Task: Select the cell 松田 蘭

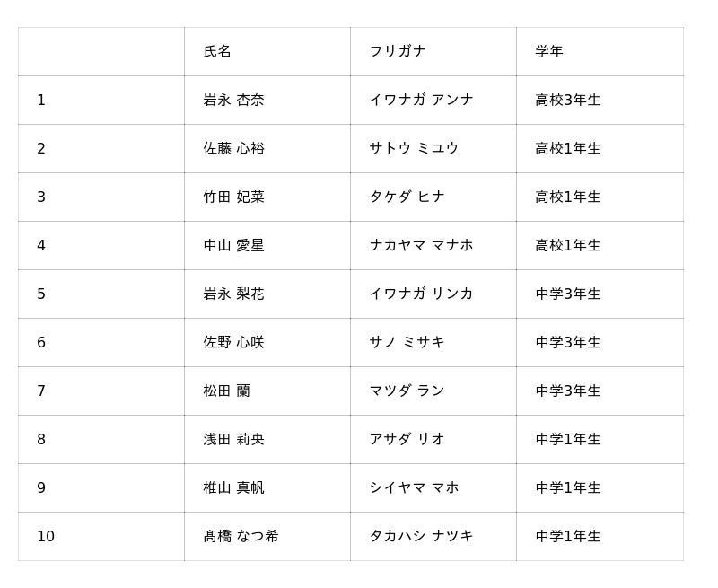Action: click(x=226, y=391)
